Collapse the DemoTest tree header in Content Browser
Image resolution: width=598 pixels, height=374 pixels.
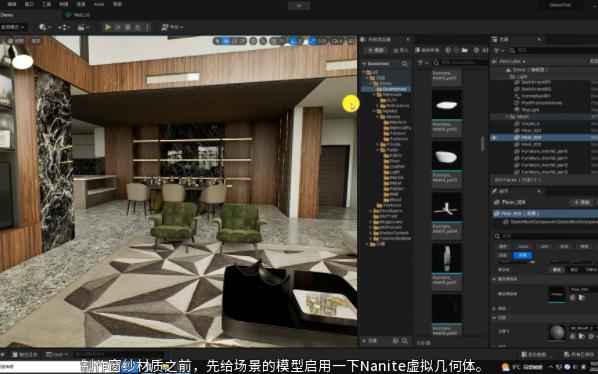(364, 64)
